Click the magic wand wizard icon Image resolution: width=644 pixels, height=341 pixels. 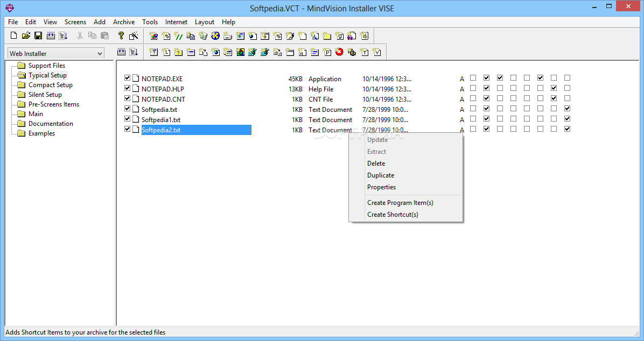pyautogui.click(x=134, y=35)
